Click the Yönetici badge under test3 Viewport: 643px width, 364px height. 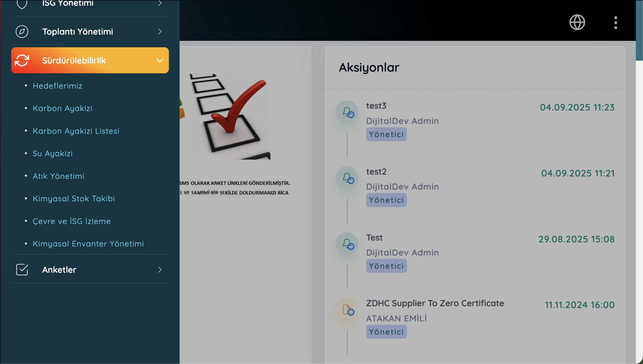click(386, 134)
